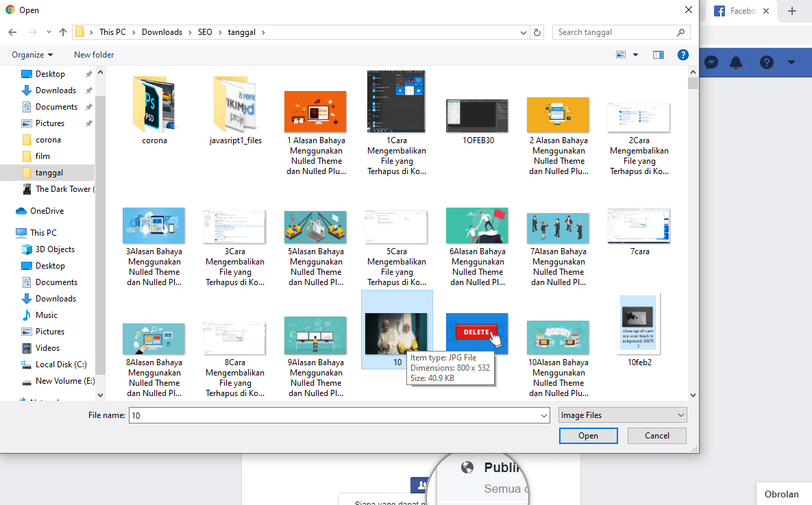Select the 10feb2 image thumbnail

point(639,322)
